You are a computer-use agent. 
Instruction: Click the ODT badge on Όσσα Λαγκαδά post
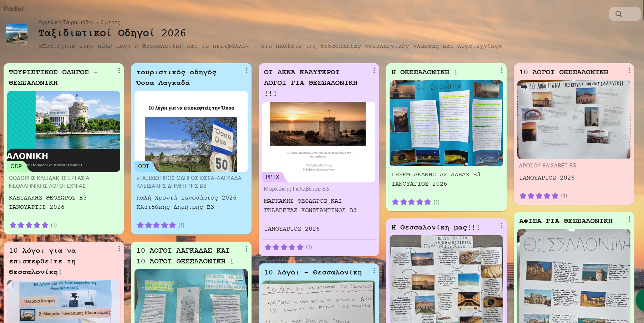click(x=143, y=166)
